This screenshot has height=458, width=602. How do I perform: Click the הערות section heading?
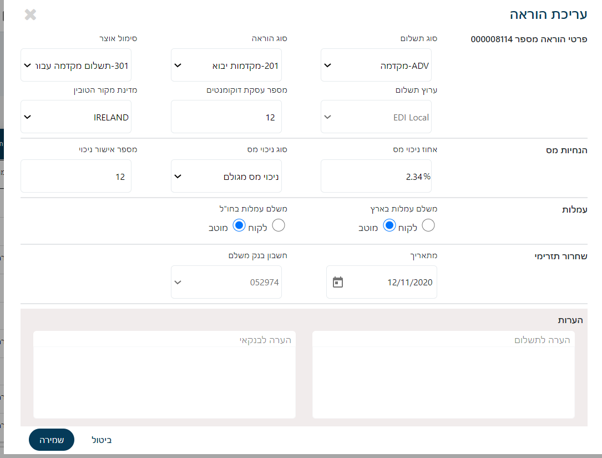[x=571, y=320]
